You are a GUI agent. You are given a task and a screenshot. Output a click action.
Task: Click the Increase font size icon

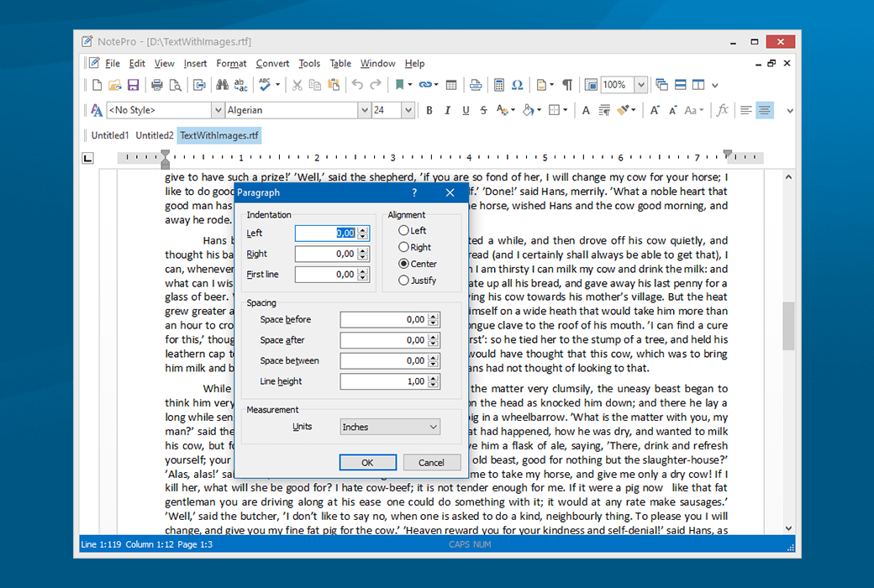[655, 110]
